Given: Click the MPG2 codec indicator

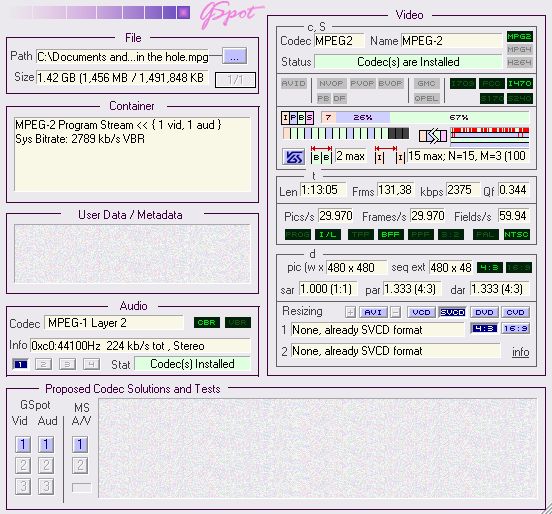Looking at the screenshot, I should pyautogui.click(x=520, y=37).
